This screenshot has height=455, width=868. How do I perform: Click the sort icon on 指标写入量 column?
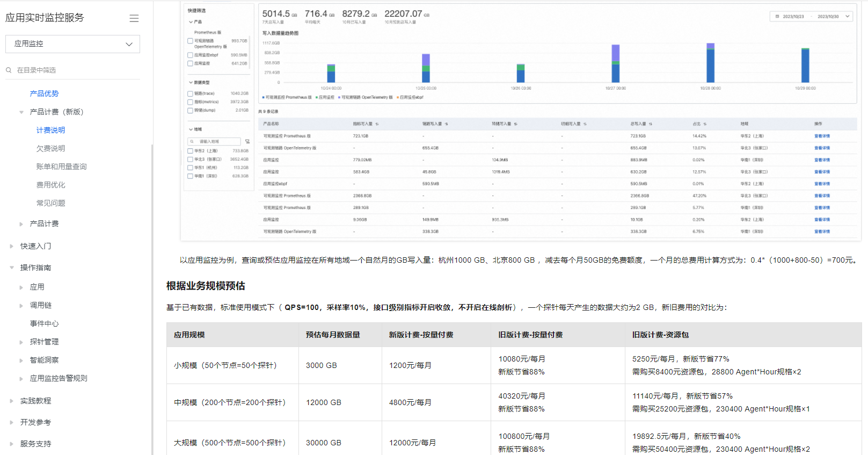[x=377, y=124]
